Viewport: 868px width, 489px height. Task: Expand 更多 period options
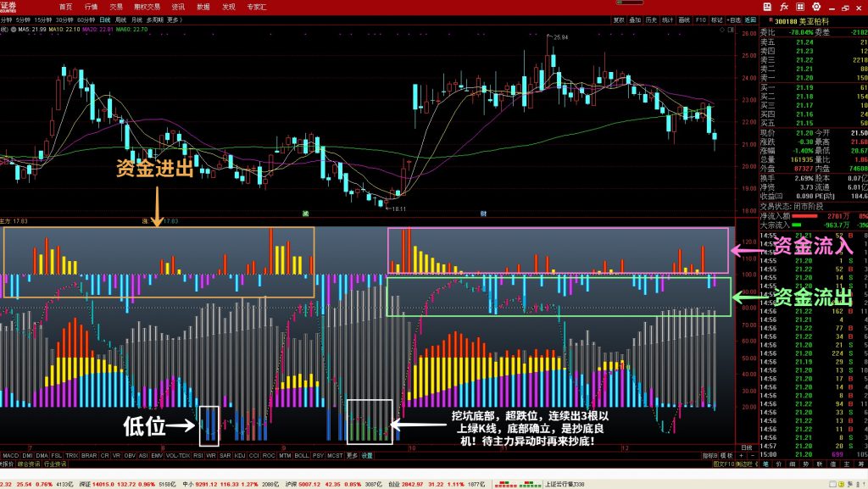click(175, 19)
